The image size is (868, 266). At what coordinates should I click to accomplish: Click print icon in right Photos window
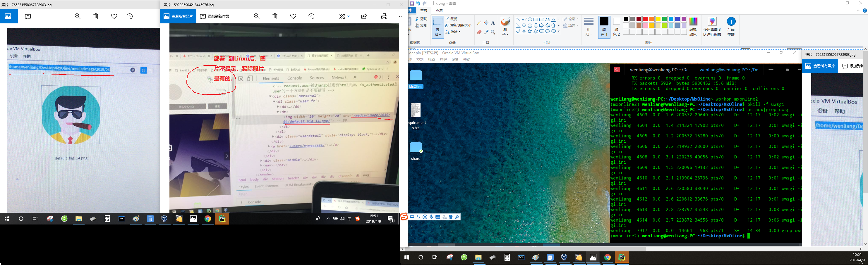click(x=384, y=16)
